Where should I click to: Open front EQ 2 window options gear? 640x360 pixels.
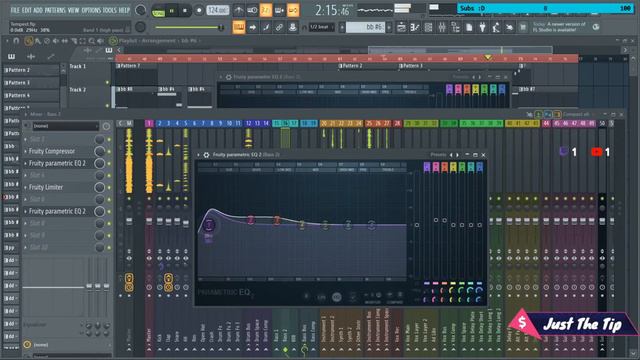pyautogui.click(x=207, y=155)
